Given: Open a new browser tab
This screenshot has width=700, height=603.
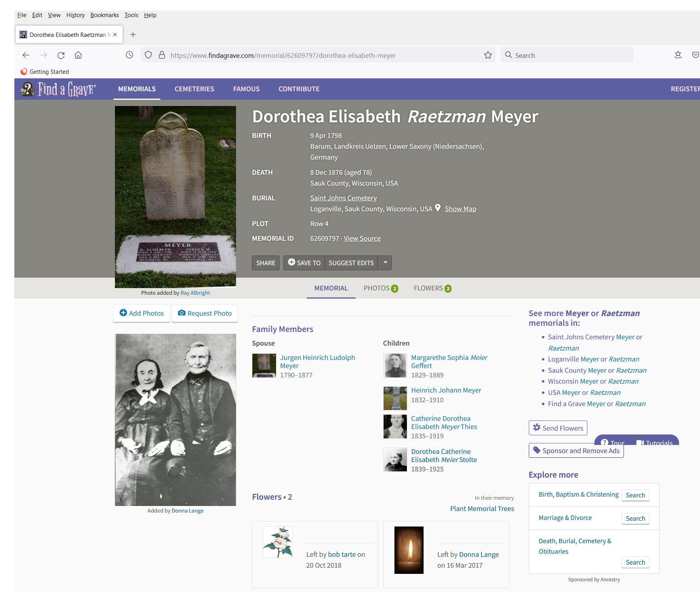Looking at the screenshot, I should [x=133, y=35].
